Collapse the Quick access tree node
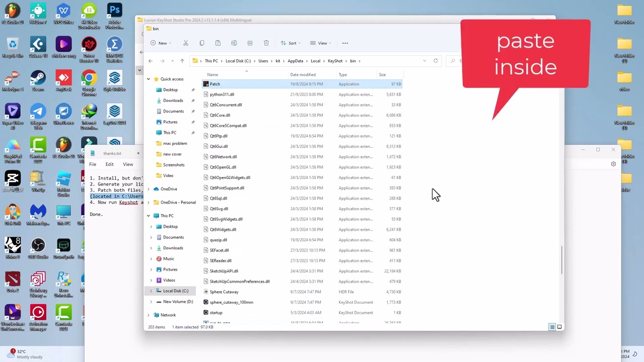Screen dimensions: 644x362 coord(148,79)
